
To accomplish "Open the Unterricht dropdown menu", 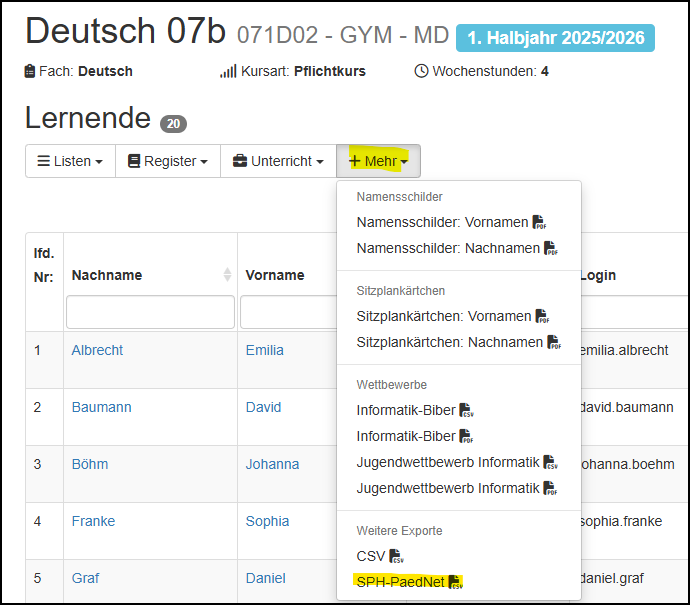I will click(278, 161).
